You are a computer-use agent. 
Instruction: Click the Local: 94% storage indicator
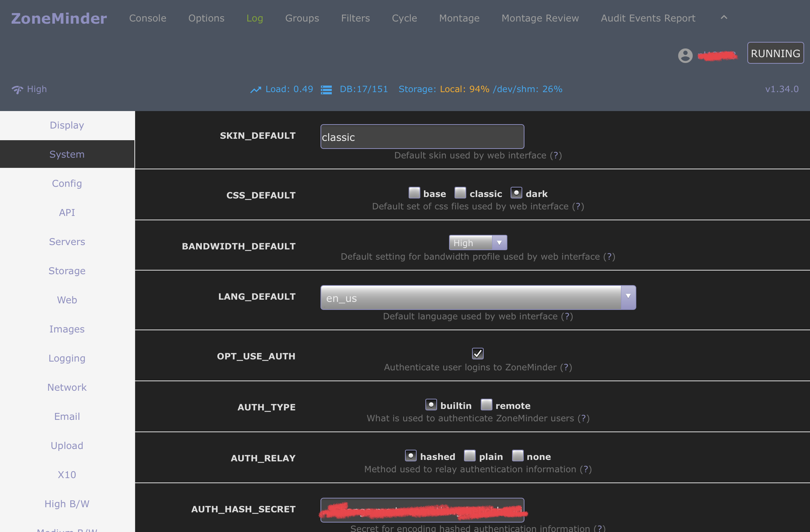(464, 89)
